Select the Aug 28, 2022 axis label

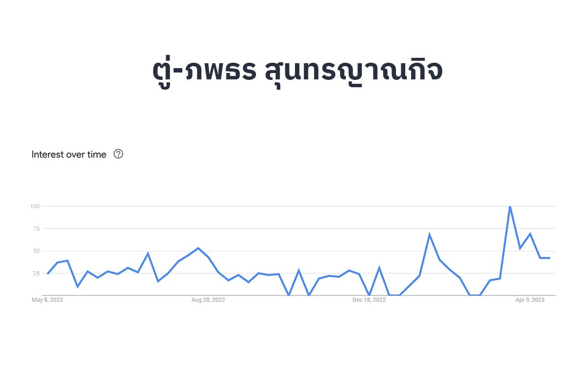[x=208, y=300]
